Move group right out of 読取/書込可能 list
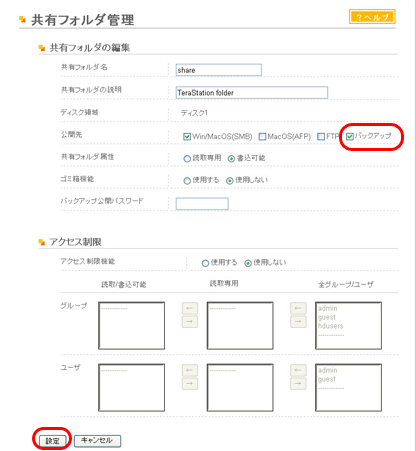Viewport: 416px width, 451px height. [x=190, y=322]
